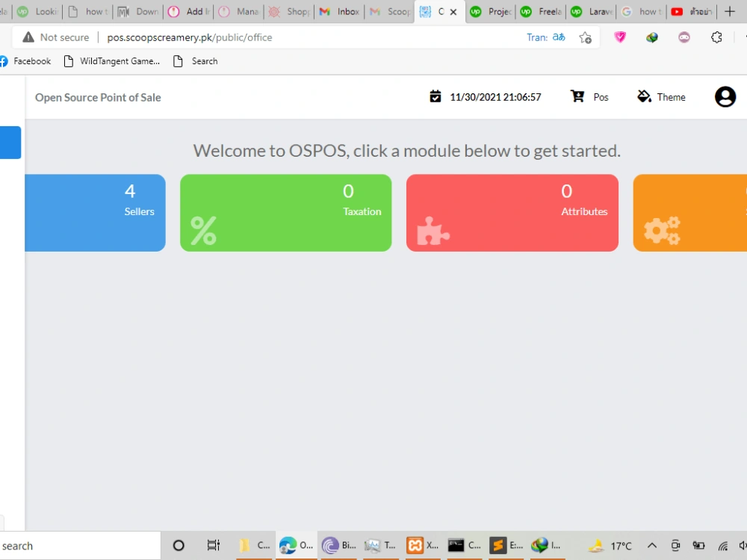Switch to the Google how t tab
Screen dimensions: 747x560
641,11
